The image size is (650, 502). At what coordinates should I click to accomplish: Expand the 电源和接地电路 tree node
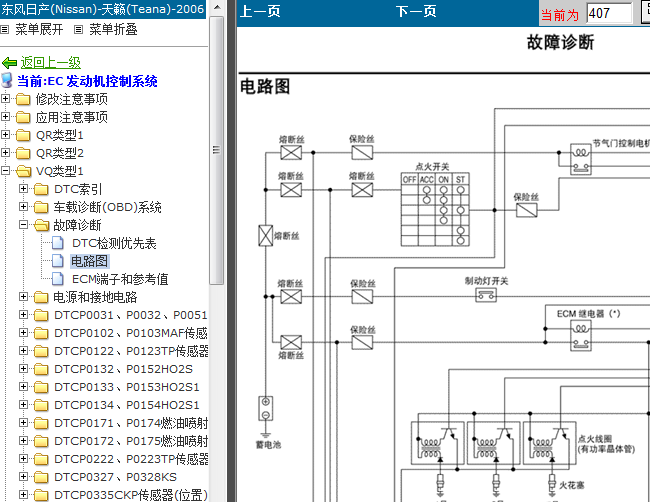[24, 296]
